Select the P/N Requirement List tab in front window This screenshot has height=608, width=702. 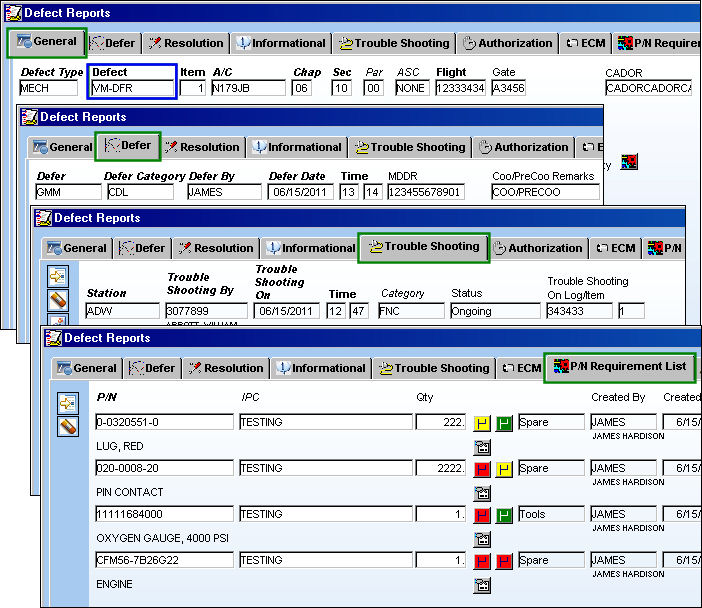620,367
